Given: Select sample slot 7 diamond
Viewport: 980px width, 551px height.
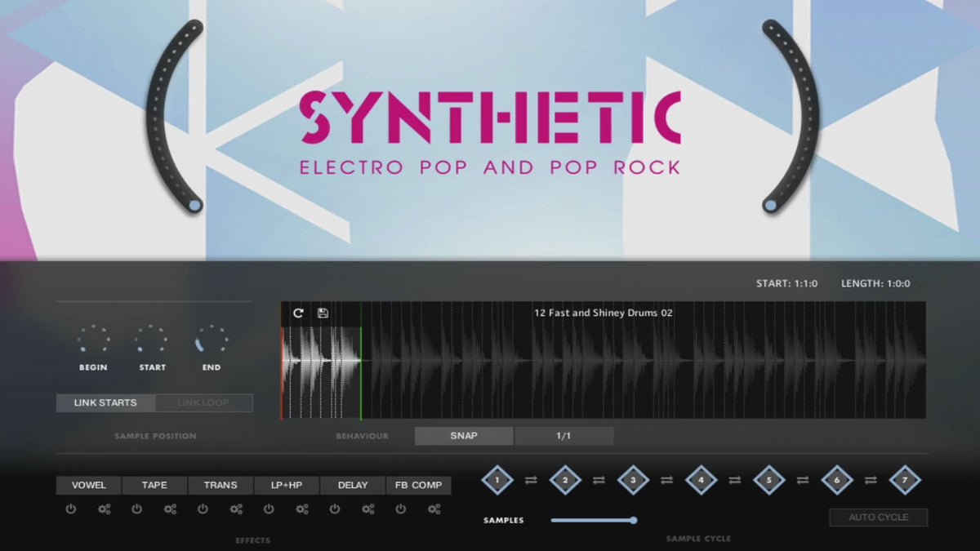Looking at the screenshot, I should coord(904,480).
